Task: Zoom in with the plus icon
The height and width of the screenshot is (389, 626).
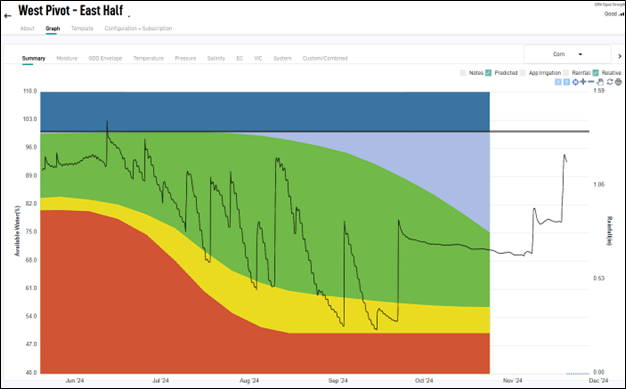Action: tap(583, 81)
